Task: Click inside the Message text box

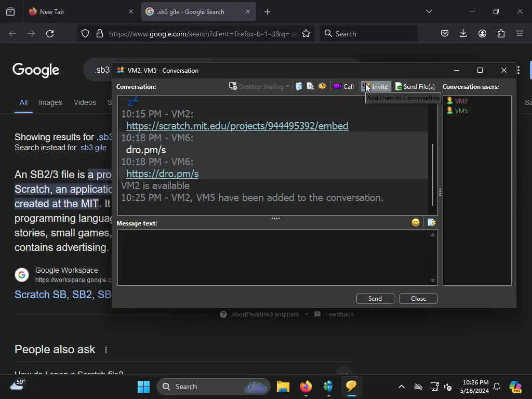Action: click(x=273, y=257)
